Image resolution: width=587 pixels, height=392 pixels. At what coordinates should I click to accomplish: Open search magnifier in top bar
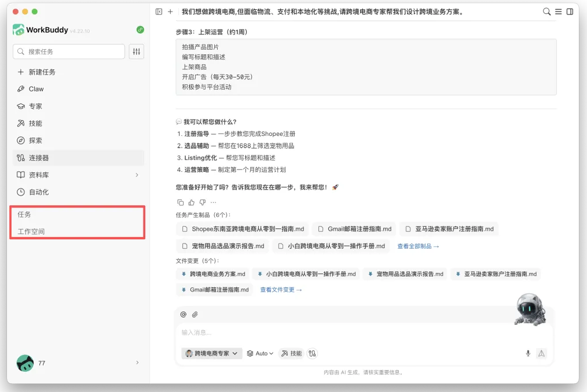pyautogui.click(x=546, y=12)
